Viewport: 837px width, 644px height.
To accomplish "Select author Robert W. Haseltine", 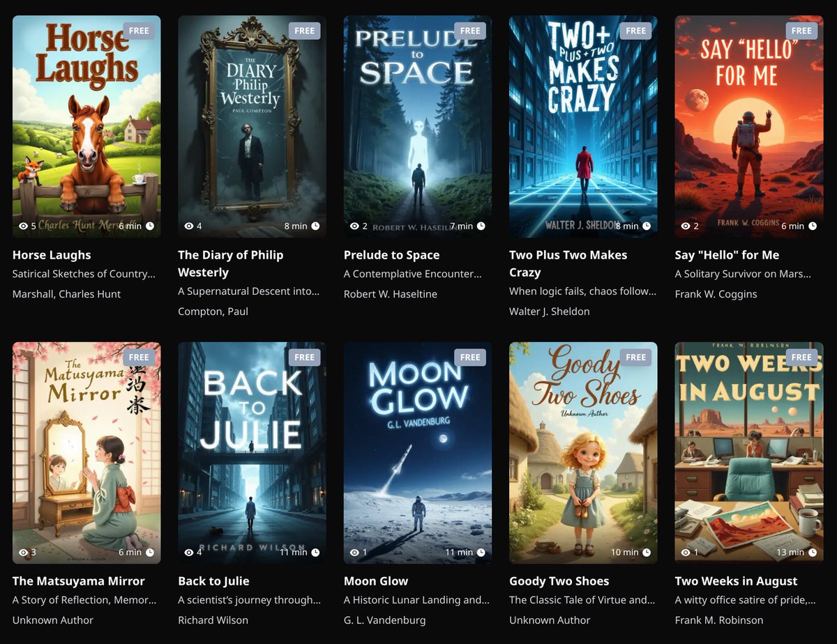I will coord(391,294).
